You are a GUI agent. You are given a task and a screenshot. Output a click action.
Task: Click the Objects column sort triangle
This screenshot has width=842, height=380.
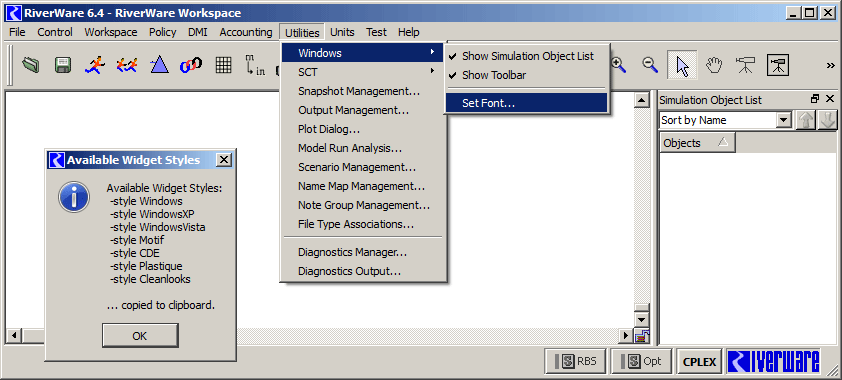[723, 142]
